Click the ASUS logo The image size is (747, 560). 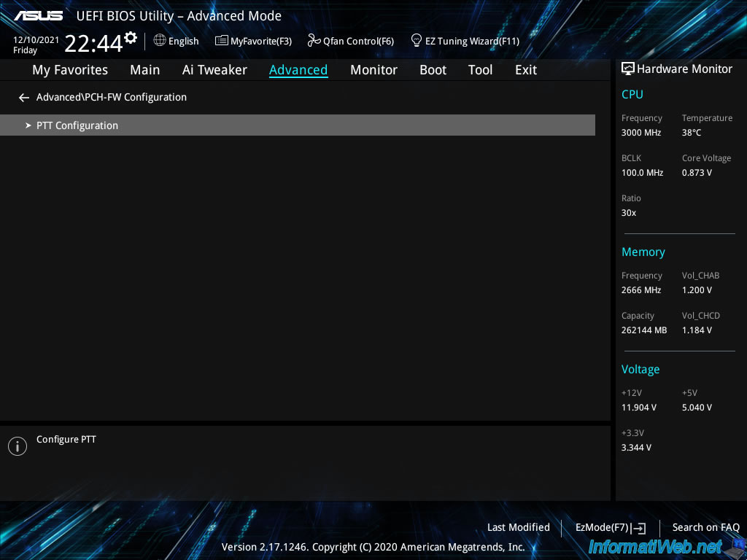pos(38,16)
